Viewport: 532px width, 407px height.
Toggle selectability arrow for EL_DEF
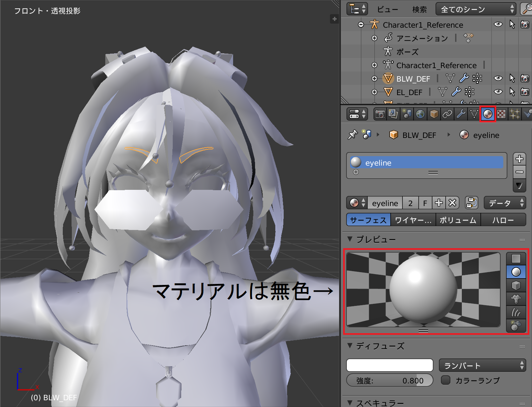512,92
